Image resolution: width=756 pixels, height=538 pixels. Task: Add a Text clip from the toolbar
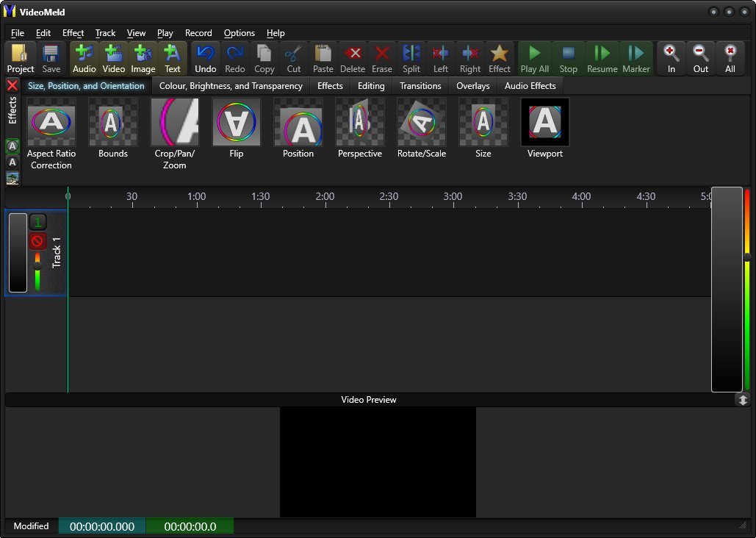[x=173, y=59]
